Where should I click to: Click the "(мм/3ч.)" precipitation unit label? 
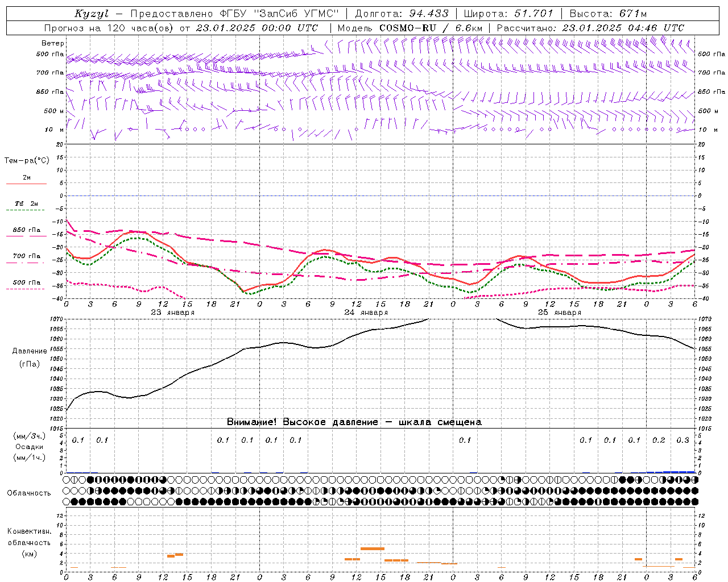(29, 436)
